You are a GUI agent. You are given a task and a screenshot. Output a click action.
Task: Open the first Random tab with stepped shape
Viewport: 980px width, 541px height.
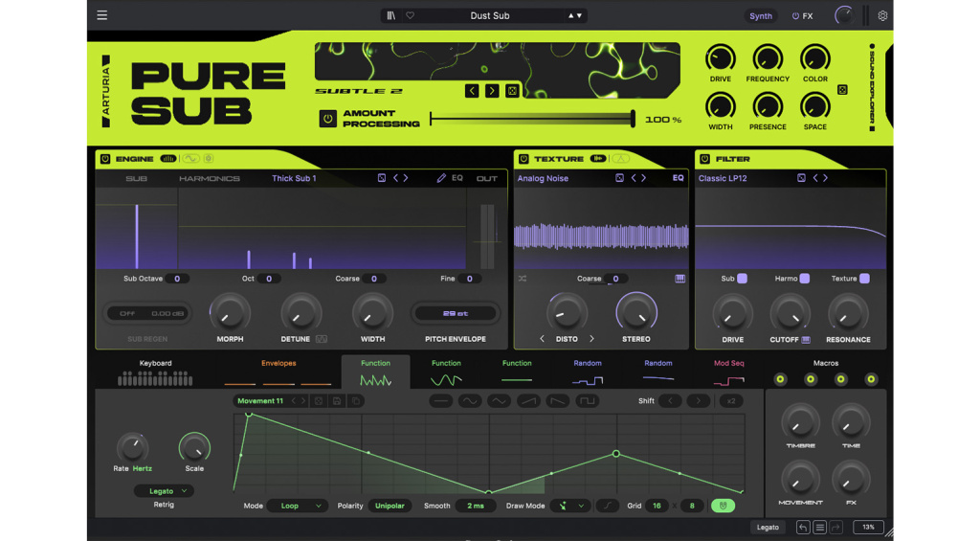point(588,372)
